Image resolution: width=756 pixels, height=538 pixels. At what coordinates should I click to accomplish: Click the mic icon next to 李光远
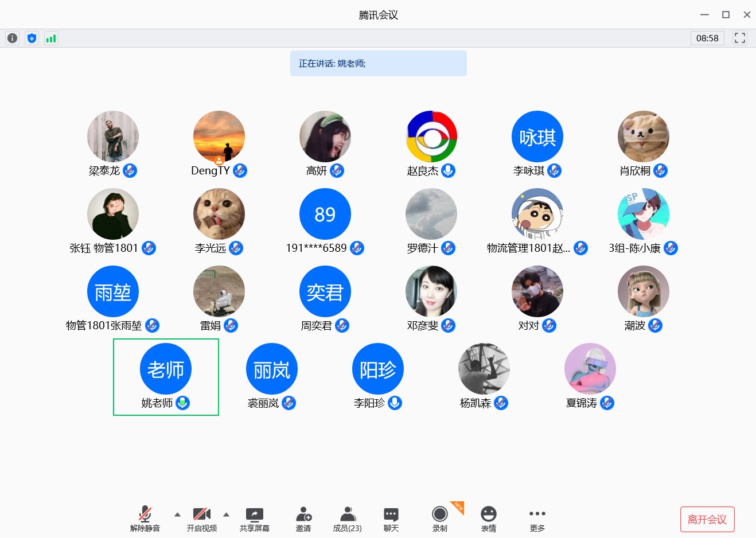click(x=236, y=248)
